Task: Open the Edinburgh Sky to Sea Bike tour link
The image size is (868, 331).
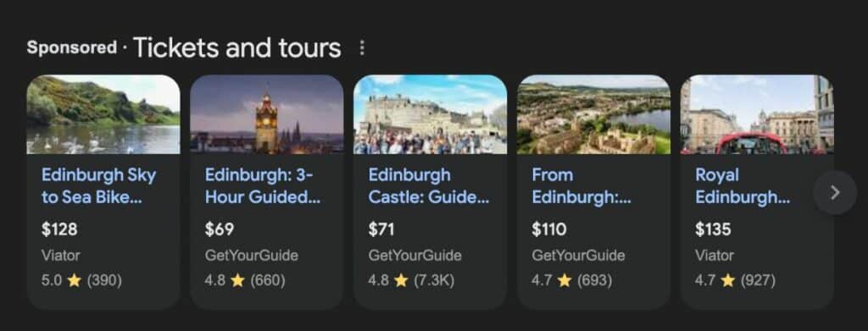Action: point(99,185)
